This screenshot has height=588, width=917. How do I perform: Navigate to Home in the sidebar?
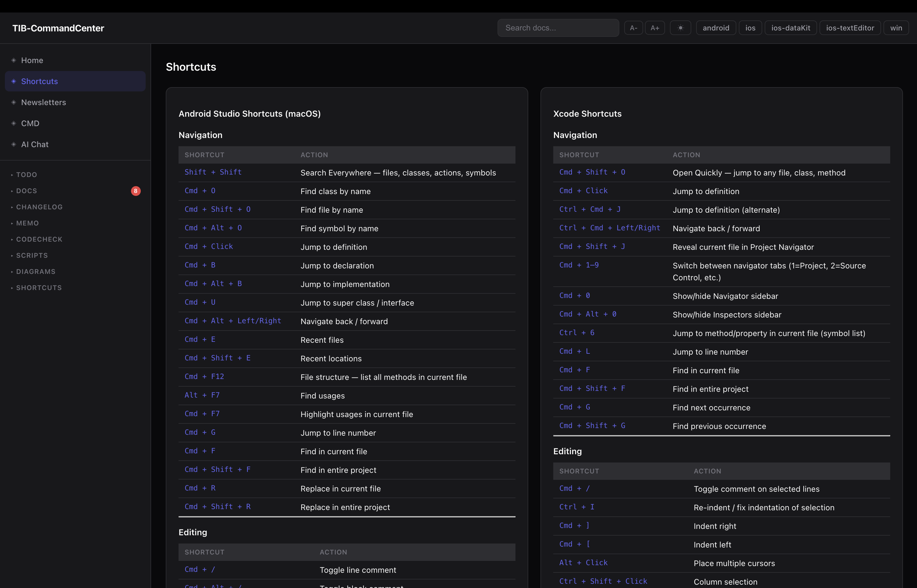[32, 60]
